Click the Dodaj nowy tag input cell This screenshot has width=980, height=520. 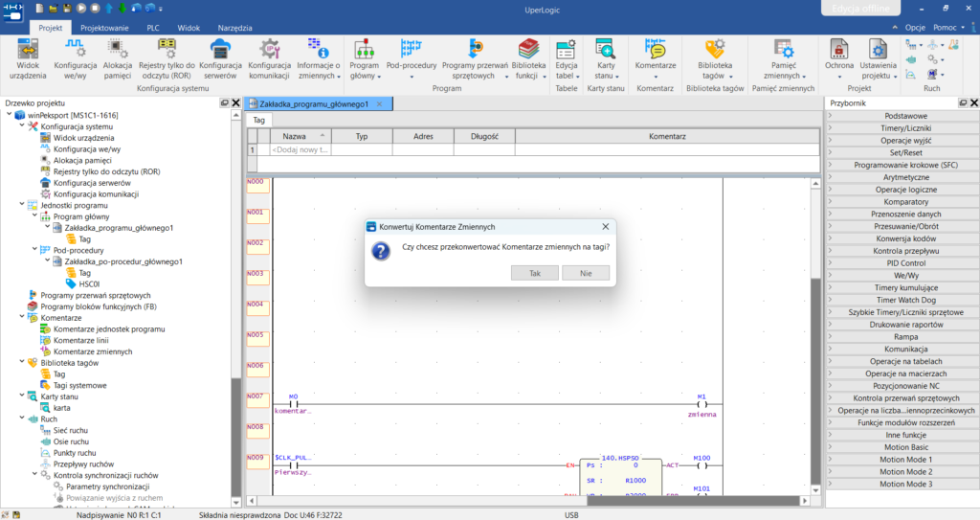[300, 149]
